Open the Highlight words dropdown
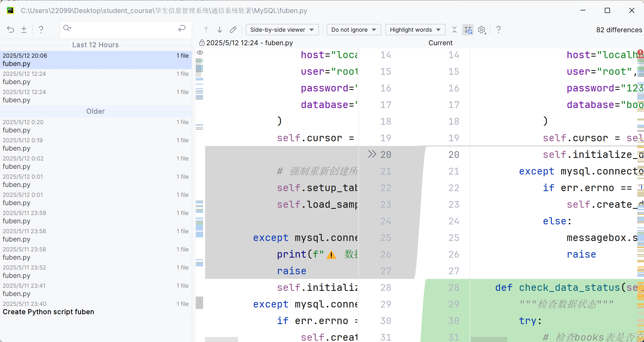This screenshot has height=342, width=644. tap(415, 30)
